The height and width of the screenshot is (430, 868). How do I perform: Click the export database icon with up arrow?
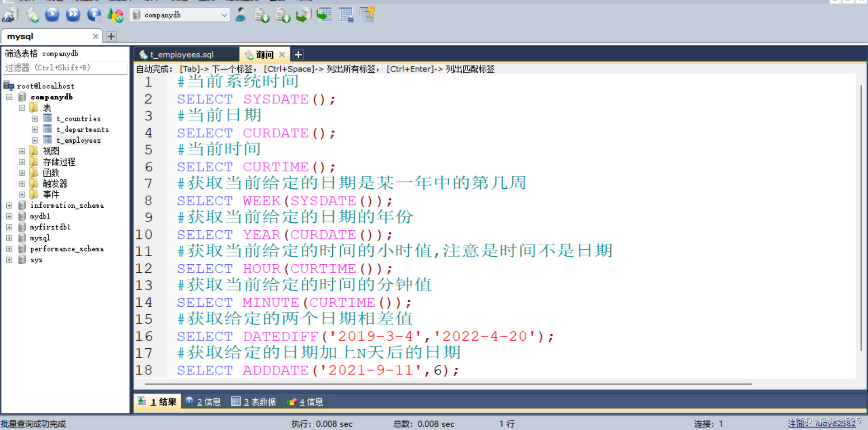pyautogui.click(x=283, y=15)
